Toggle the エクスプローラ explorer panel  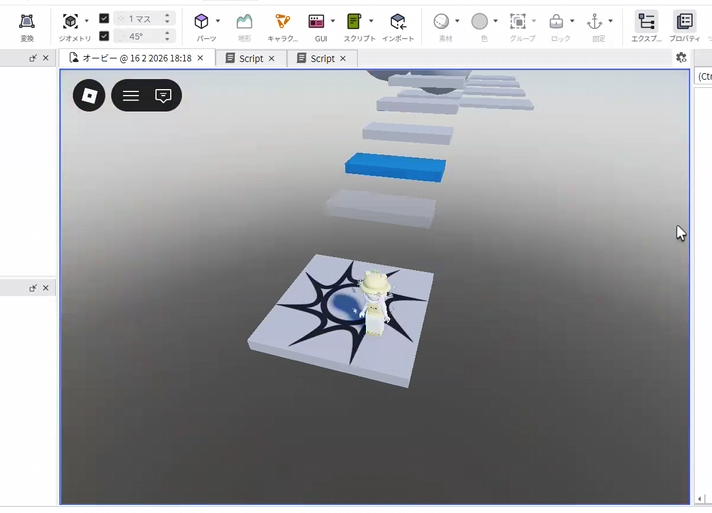click(x=647, y=27)
